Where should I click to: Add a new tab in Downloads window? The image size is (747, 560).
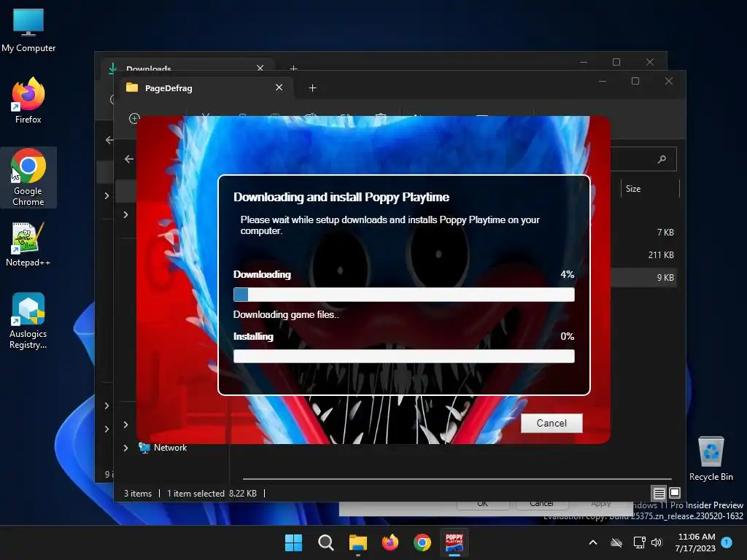pos(293,69)
